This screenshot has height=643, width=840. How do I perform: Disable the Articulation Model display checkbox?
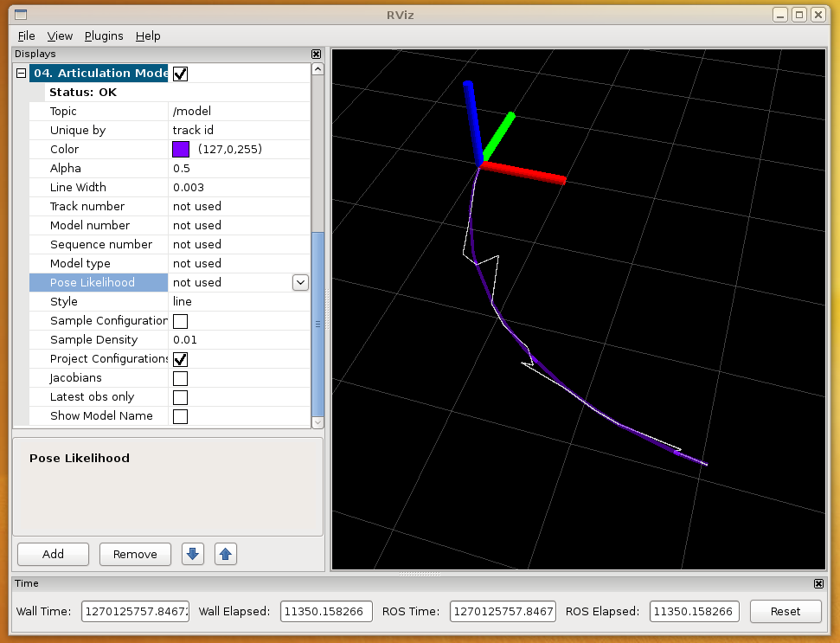coord(180,74)
